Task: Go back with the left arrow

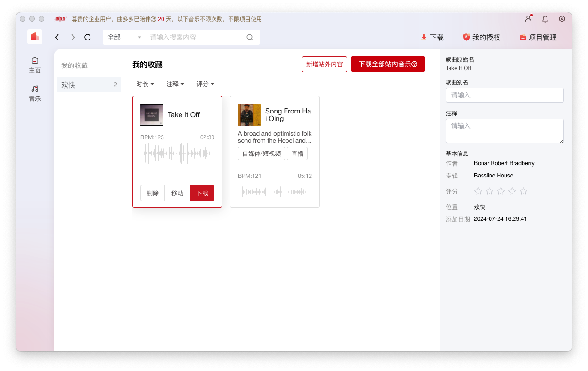Action: pos(57,37)
